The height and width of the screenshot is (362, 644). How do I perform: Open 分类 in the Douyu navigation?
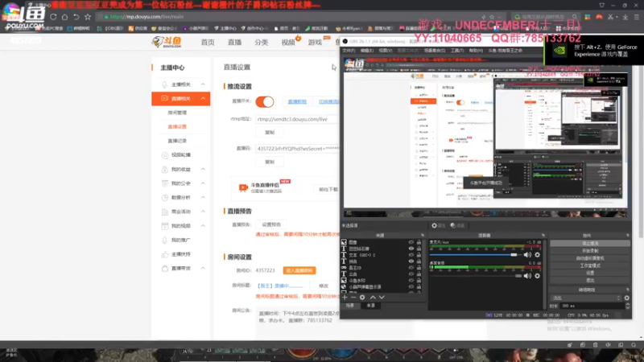261,43
